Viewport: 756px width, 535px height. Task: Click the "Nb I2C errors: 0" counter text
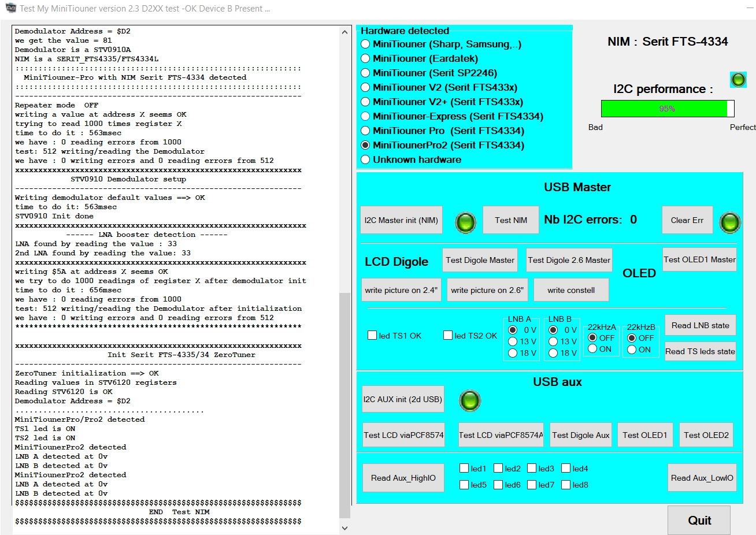point(591,220)
